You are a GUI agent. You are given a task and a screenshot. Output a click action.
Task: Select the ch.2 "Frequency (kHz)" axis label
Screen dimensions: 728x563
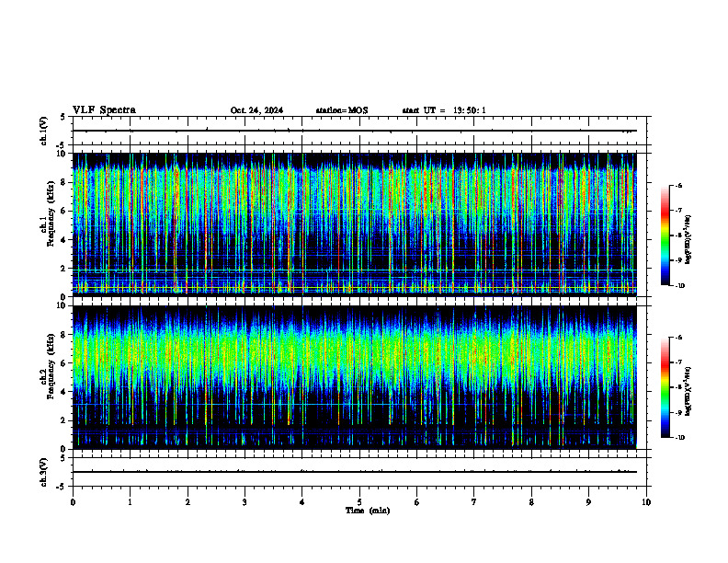coord(51,366)
